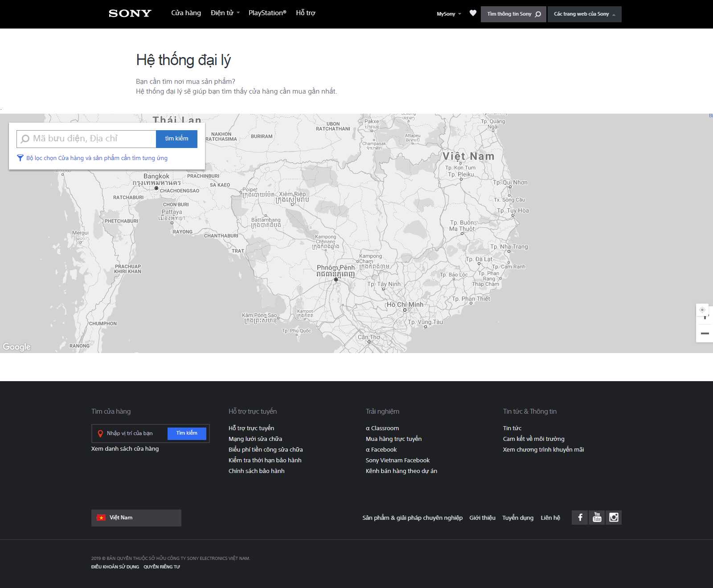The image size is (713, 588).
Task: Expand the MySony dropdown
Action: (x=449, y=14)
